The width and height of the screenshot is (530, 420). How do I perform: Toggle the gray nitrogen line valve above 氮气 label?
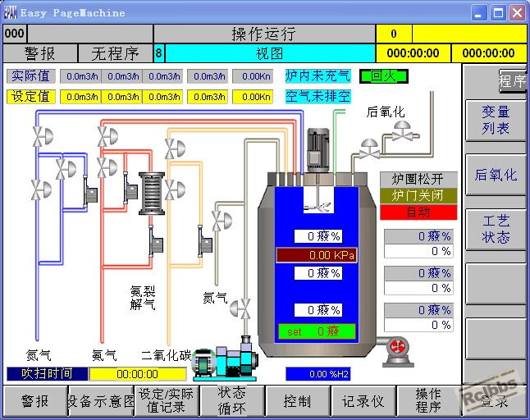[222, 221]
